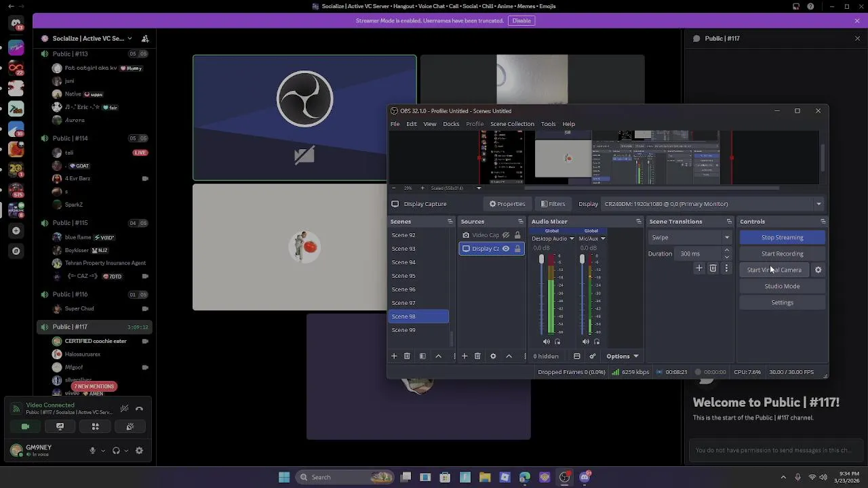Toggle lock on Display Capture source
This screenshot has width=868, height=488.
(517, 249)
